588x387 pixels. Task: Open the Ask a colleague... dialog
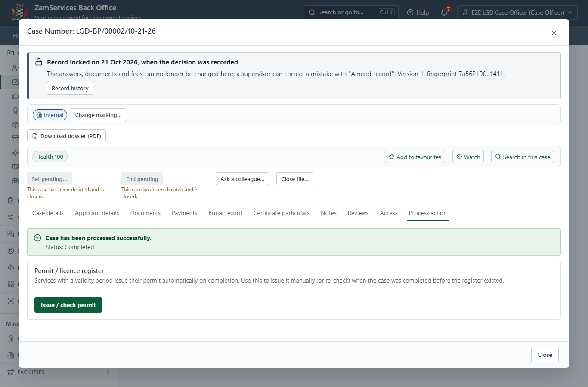pyautogui.click(x=242, y=179)
